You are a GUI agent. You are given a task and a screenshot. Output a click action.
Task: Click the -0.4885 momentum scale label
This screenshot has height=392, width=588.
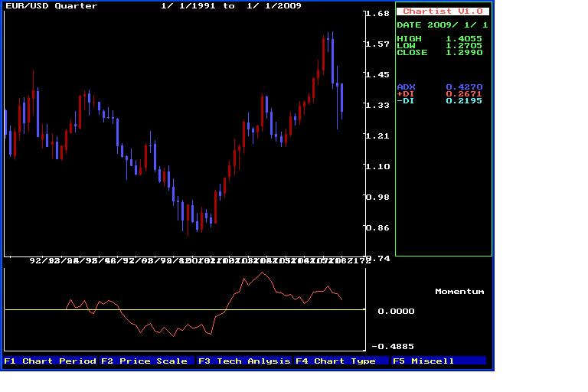[393, 346]
